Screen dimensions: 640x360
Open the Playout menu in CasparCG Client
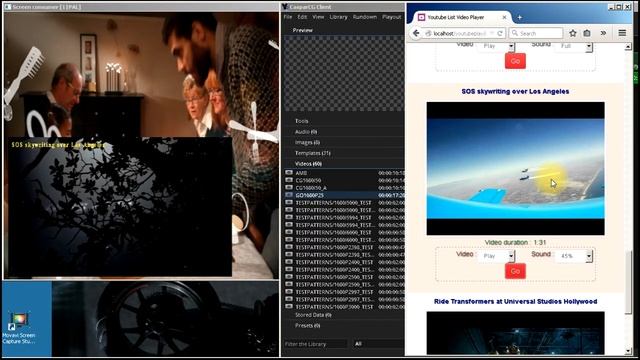[x=392, y=17]
